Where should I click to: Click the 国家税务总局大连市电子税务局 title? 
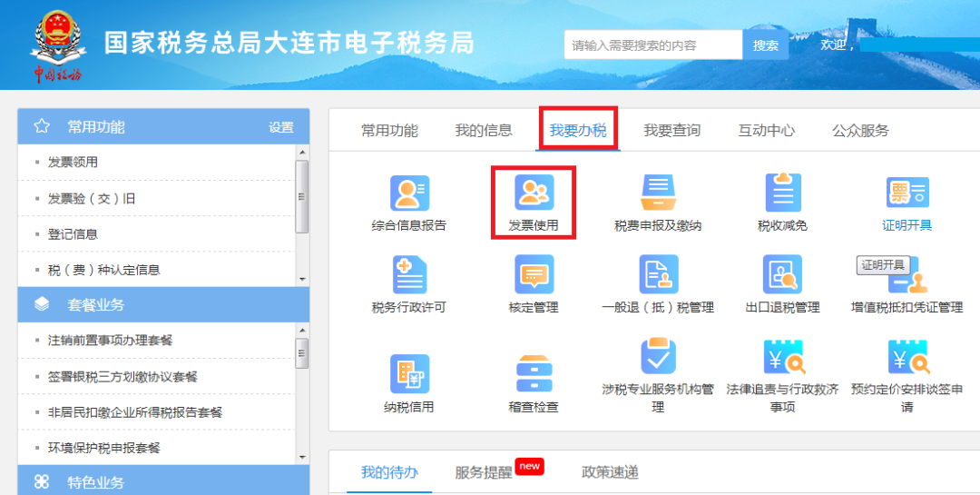click(x=289, y=44)
